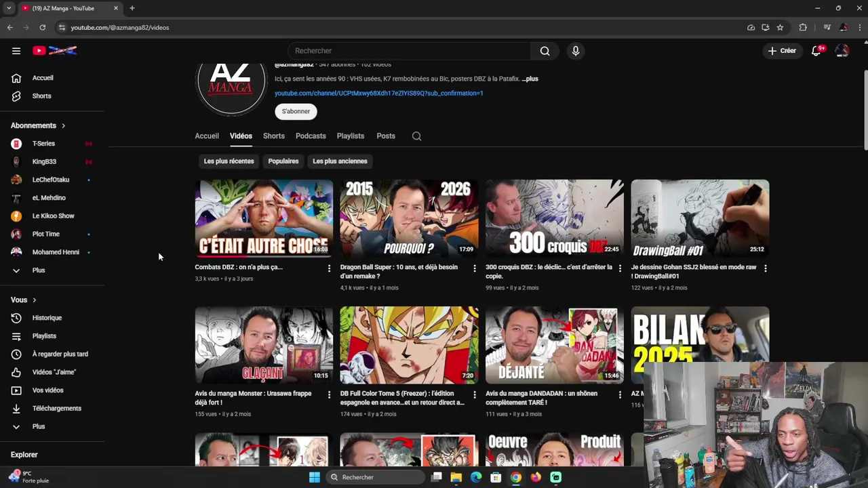Go back in browser history
This screenshot has height=488, width=868.
(x=9, y=27)
